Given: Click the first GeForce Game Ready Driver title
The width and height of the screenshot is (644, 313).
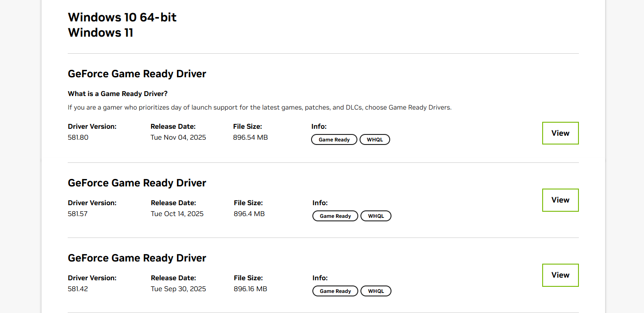Looking at the screenshot, I should coord(137,74).
